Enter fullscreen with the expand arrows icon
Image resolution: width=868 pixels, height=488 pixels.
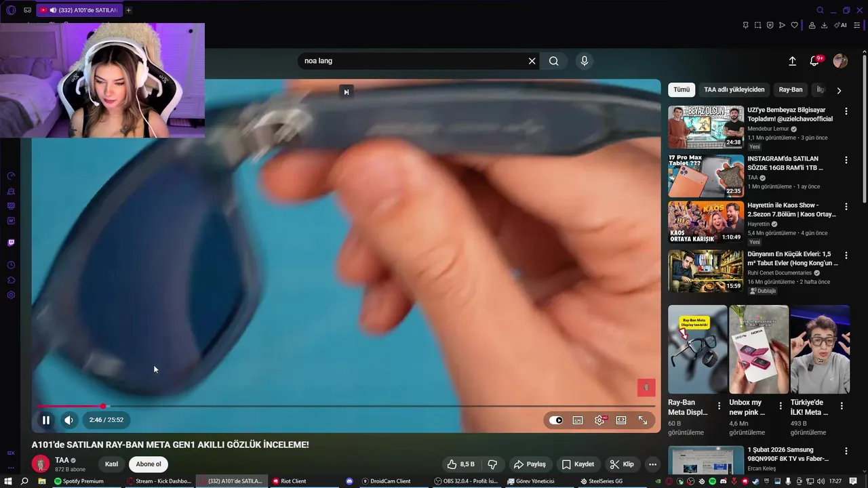[x=643, y=420]
